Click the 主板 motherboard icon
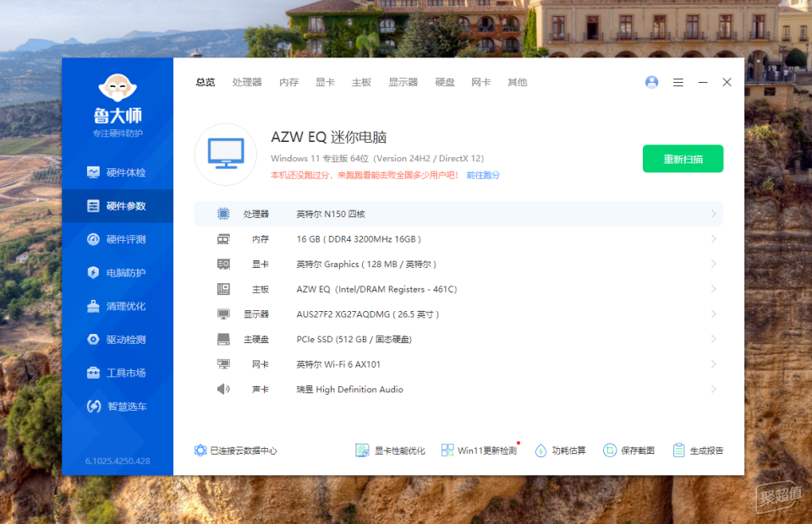812x524 pixels. click(x=223, y=289)
